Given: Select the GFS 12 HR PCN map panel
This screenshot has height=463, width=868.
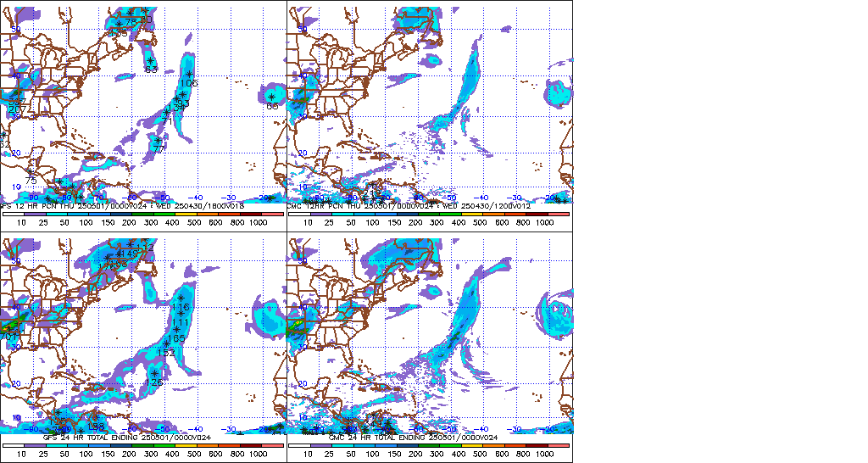Looking at the screenshot, I should tap(143, 104).
